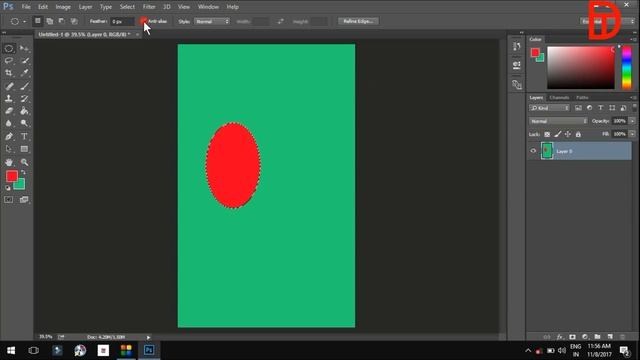Select the Blur tool

coord(9,123)
